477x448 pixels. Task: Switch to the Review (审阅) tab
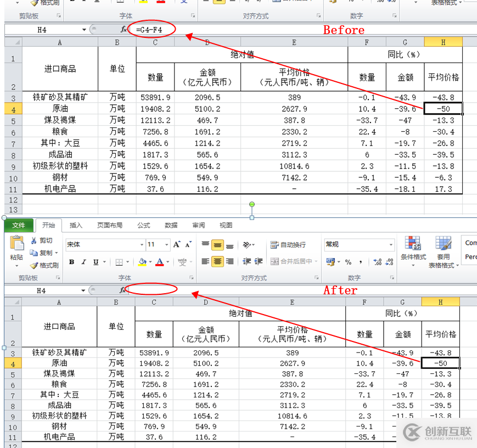(x=199, y=225)
